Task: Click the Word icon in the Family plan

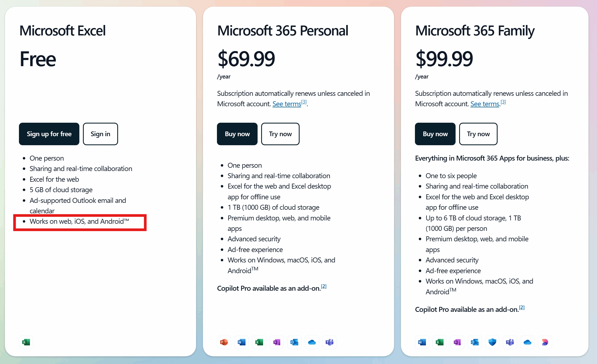Action: (422, 342)
